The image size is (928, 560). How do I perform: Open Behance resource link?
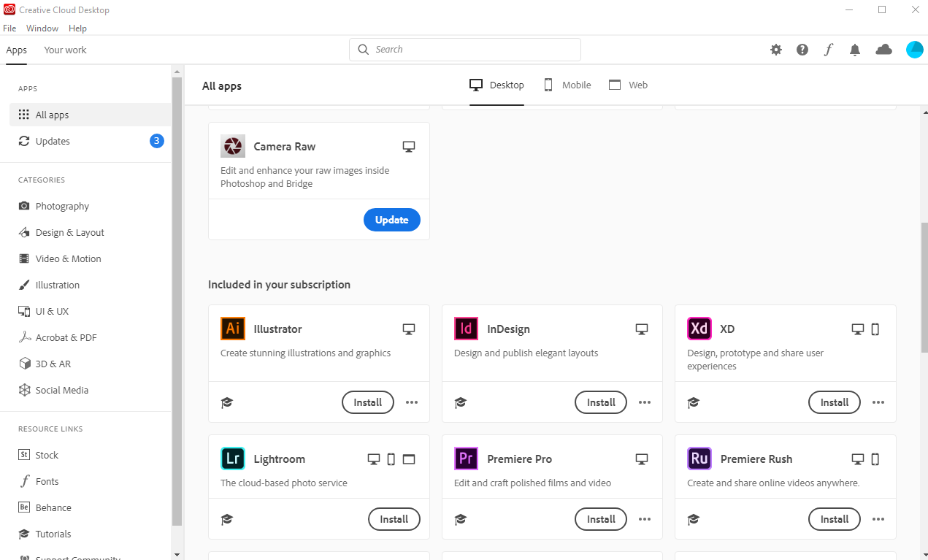tap(91, 507)
